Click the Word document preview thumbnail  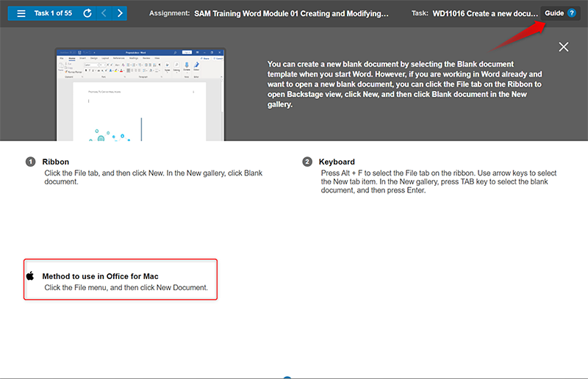[x=140, y=95]
